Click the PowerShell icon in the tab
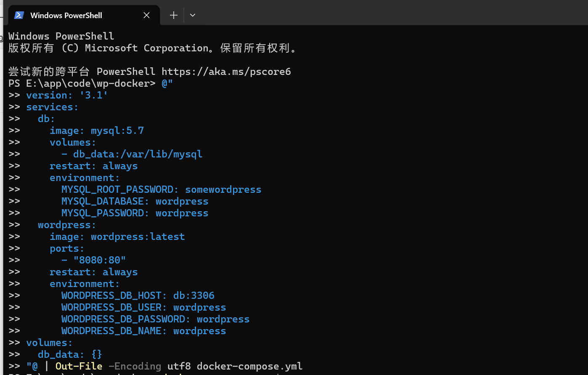Image resolution: width=588 pixels, height=375 pixels. coord(19,15)
